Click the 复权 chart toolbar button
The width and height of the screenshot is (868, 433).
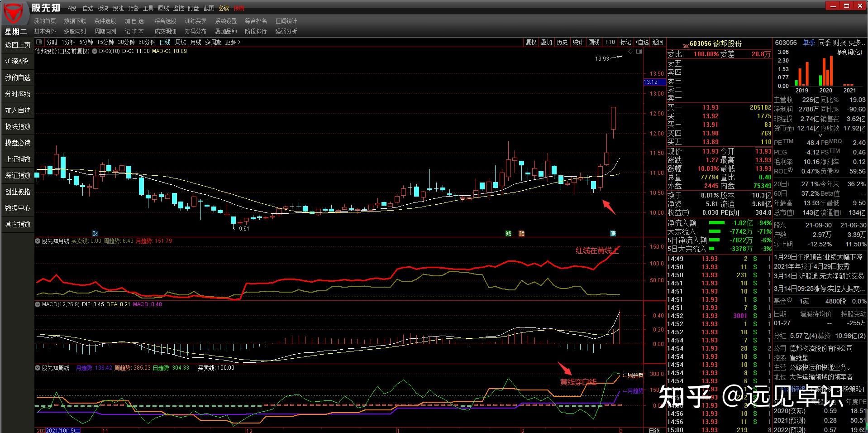(531, 42)
